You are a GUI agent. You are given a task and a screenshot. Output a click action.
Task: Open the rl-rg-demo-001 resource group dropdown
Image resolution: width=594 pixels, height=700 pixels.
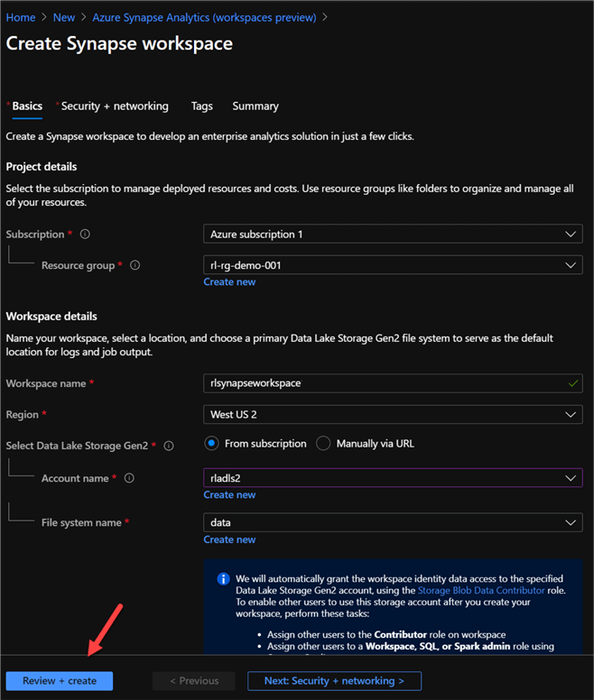(393, 265)
